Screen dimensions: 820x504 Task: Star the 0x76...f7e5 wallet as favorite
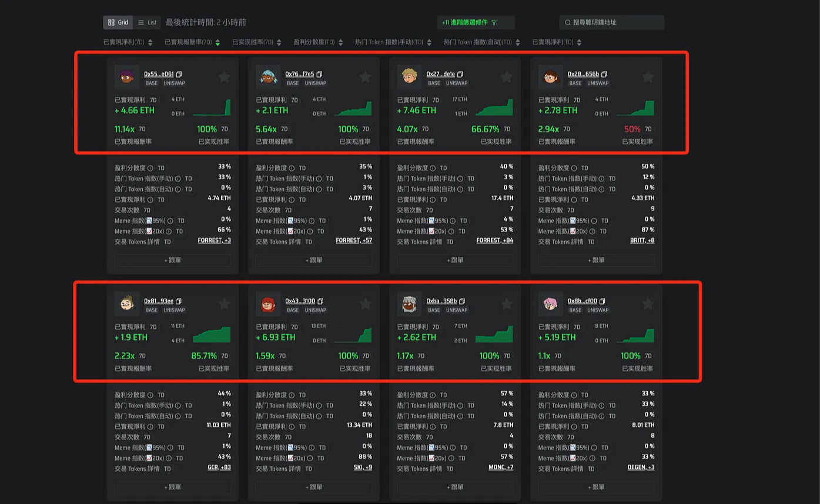tap(365, 77)
